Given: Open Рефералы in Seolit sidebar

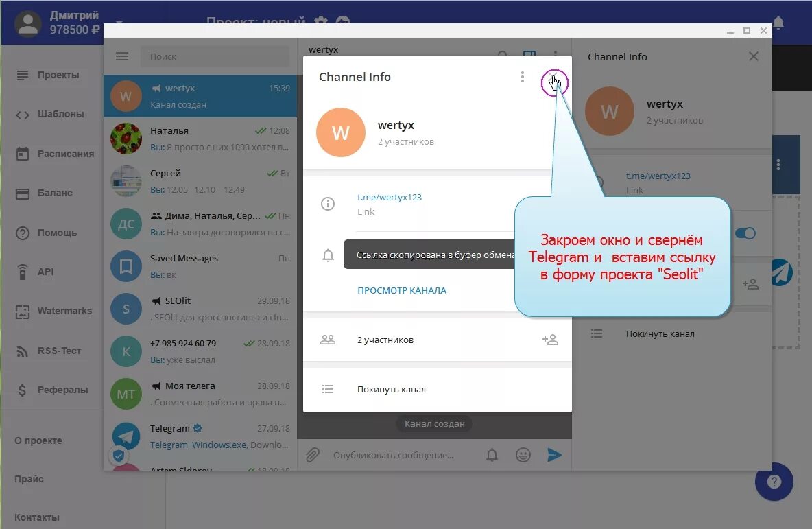Looking at the screenshot, I should 52,390.
